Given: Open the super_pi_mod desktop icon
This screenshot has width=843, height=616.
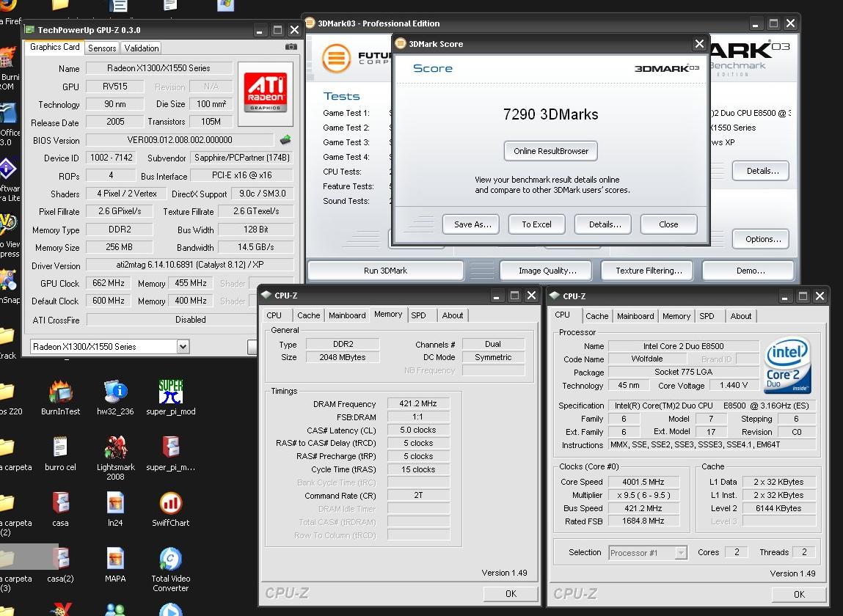Looking at the screenshot, I should click(x=170, y=392).
